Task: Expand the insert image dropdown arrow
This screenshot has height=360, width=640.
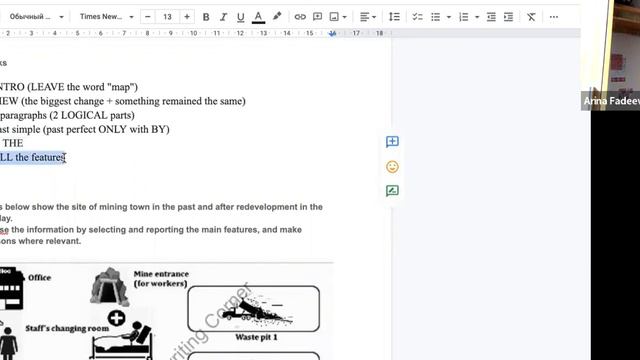Action: [x=344, y=17]
